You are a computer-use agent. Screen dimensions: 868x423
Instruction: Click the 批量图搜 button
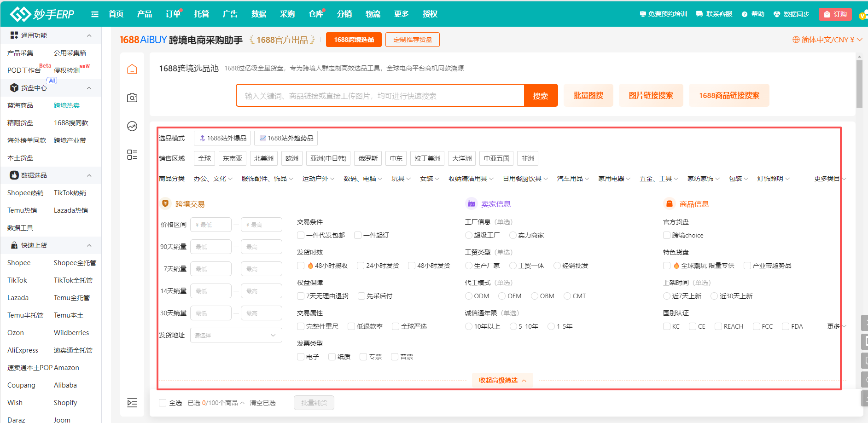(588, 95)
